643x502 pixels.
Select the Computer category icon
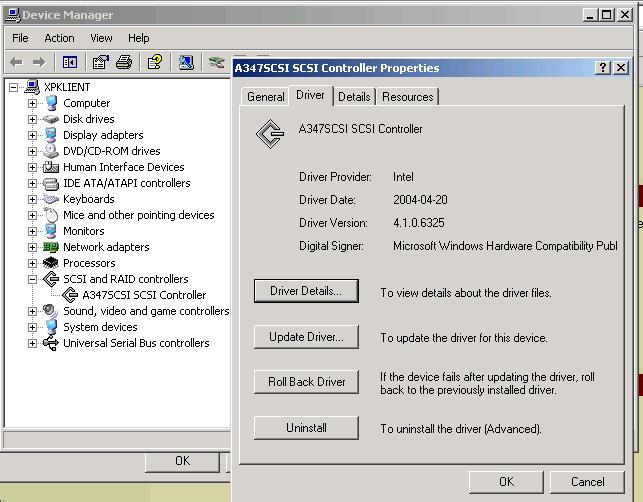coord(51,103)
